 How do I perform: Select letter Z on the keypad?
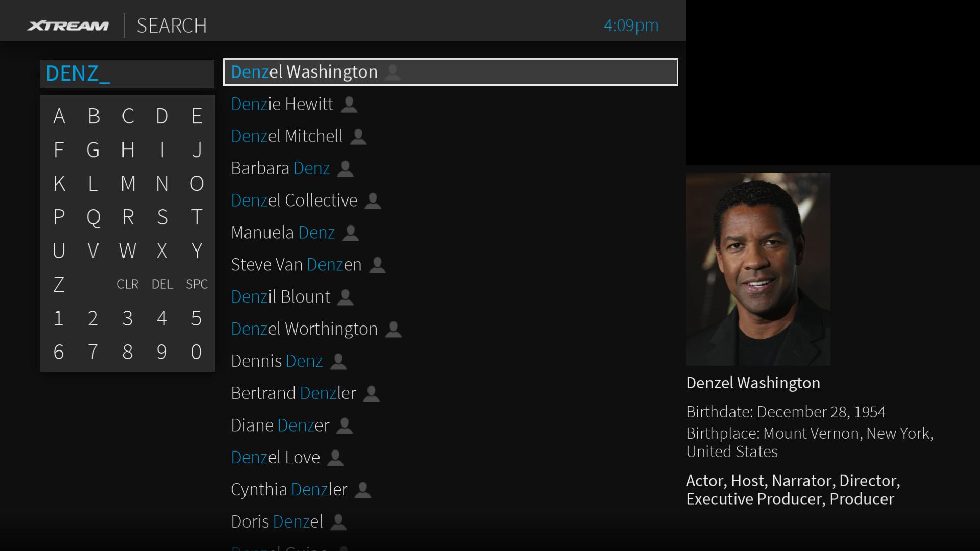[59, 284]
